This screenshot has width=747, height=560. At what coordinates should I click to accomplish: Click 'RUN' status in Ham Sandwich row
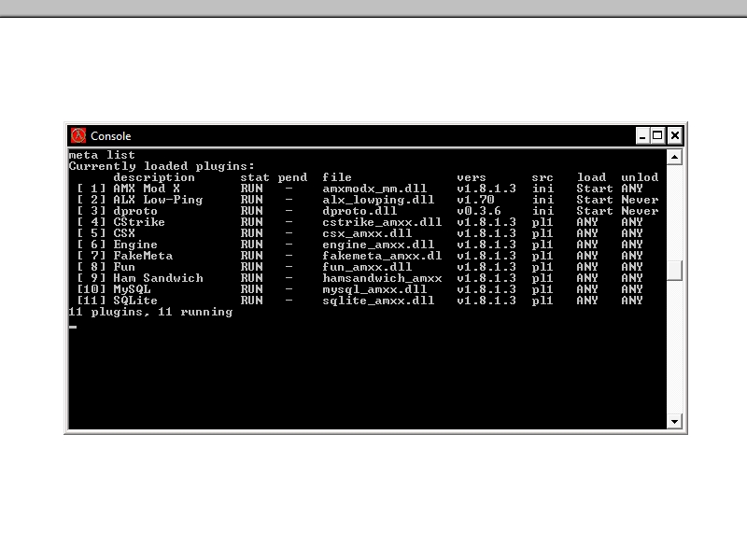(251, 278)
